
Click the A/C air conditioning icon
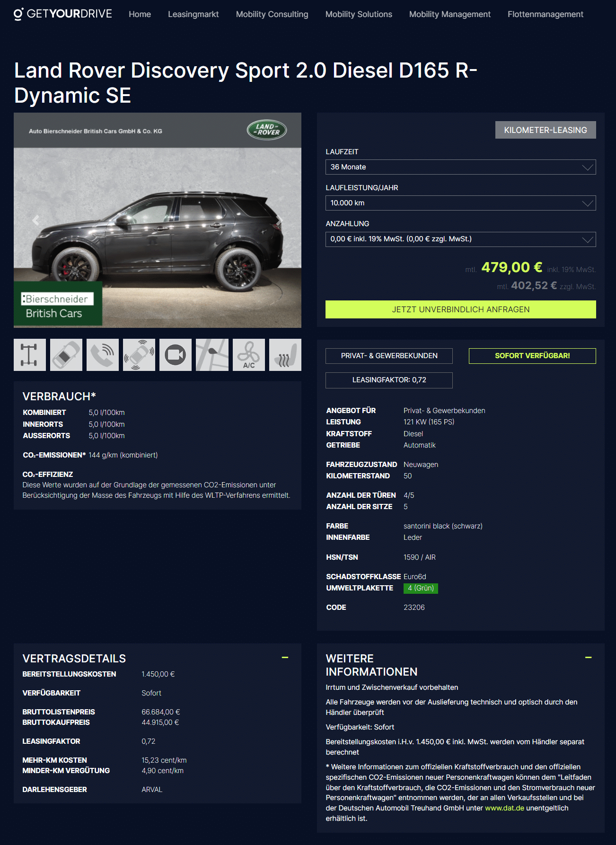click(x=249, y=355)
